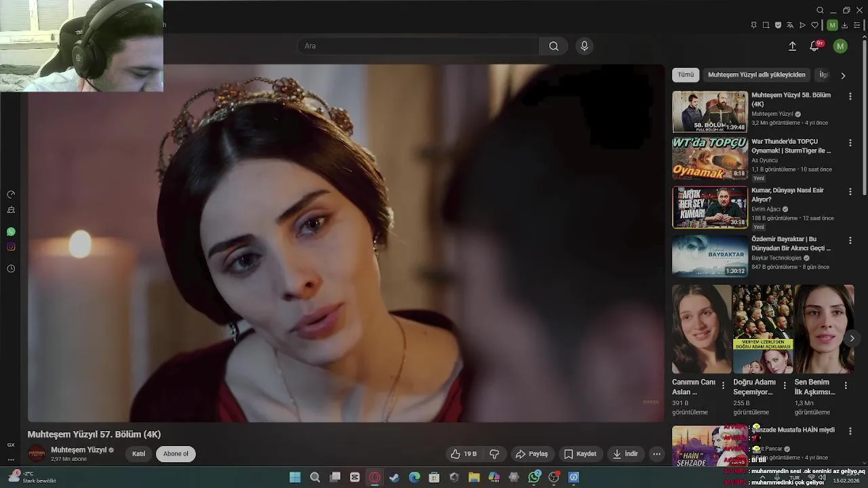Viewport: 868px width, 488px height.
Task: Open GX Cleaner broom icon in sidebar
Action: pyautogui.click(x=11, y=210)
